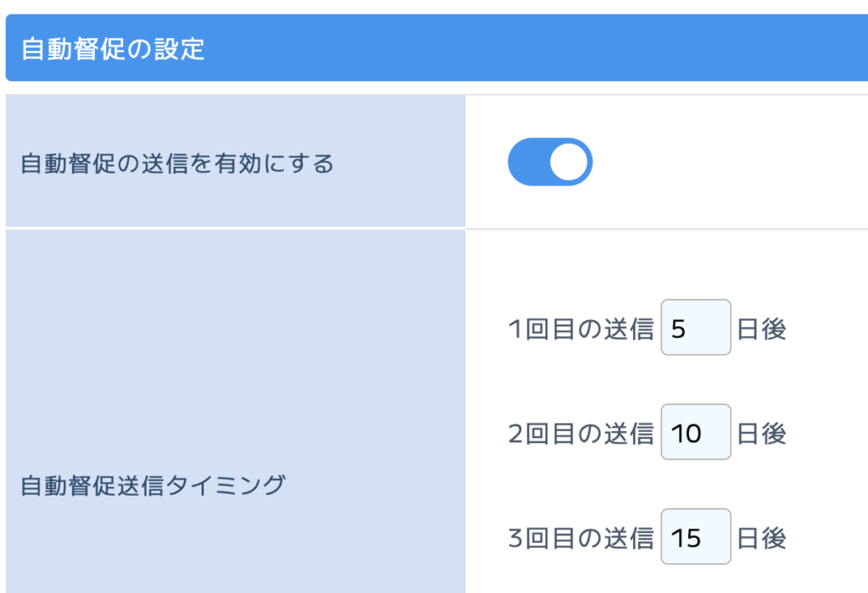The height and width of the screenshot is (593, 868).
Task: Click 日後 text after the third input
Action: [761, 538]
